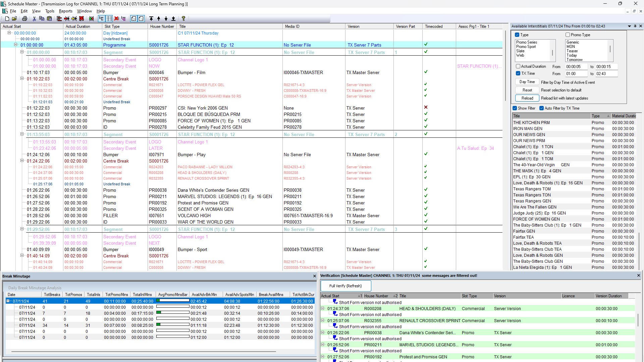The image size is (644, 362).
Task: Click the Paste clipboard icon
Action: click(x=49, y=19)
